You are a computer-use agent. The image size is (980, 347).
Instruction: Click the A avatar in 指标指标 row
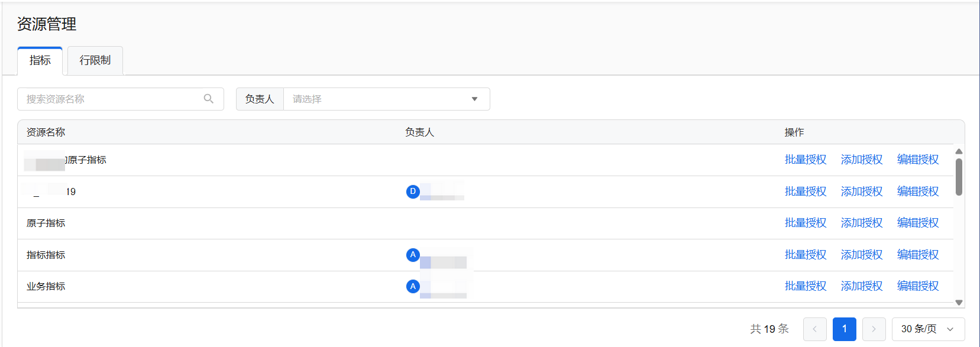(413, 255)
